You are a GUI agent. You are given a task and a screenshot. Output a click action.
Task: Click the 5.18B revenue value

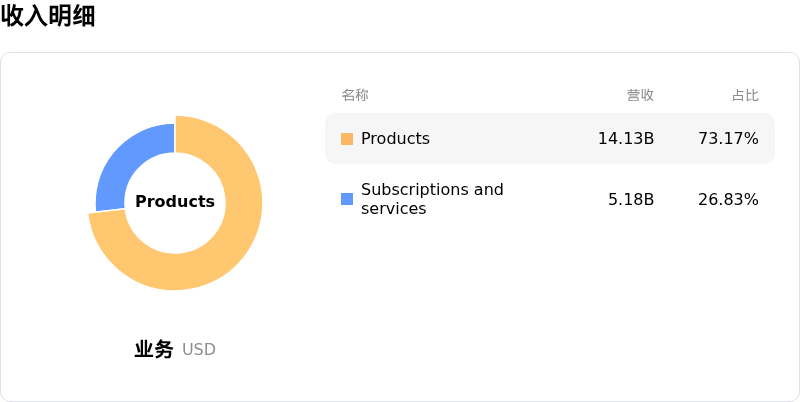[x=631, y=199]
